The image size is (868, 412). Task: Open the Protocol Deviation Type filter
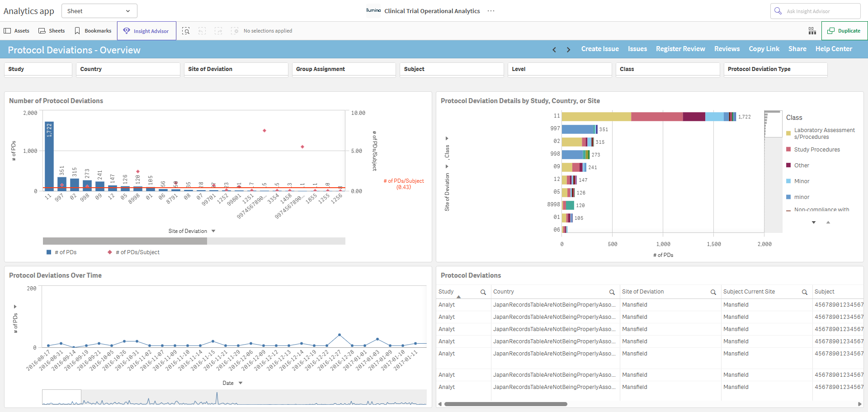tap(776, 69)
